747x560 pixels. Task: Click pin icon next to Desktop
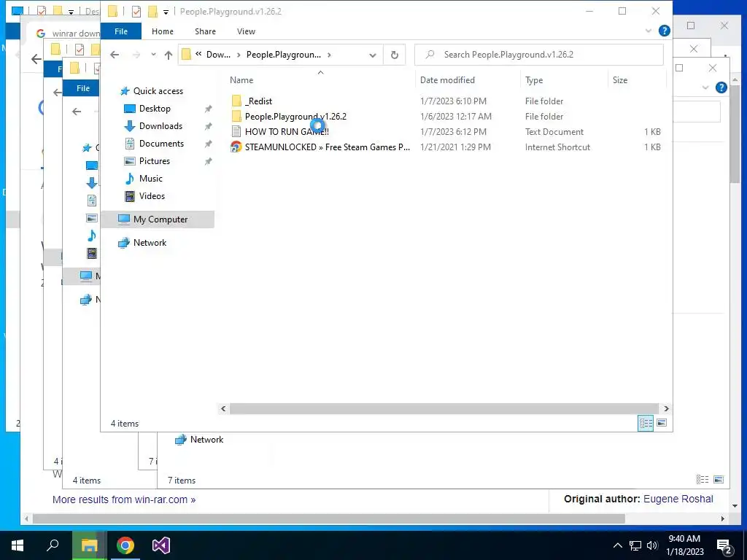208,109
